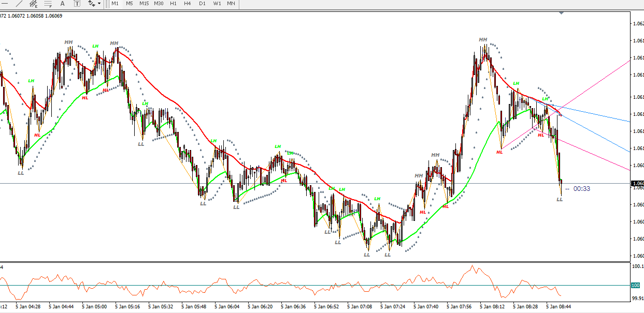Select the trendline drawing tool
The height and width of the screenshot is (313, 644).
click(19, 3)
